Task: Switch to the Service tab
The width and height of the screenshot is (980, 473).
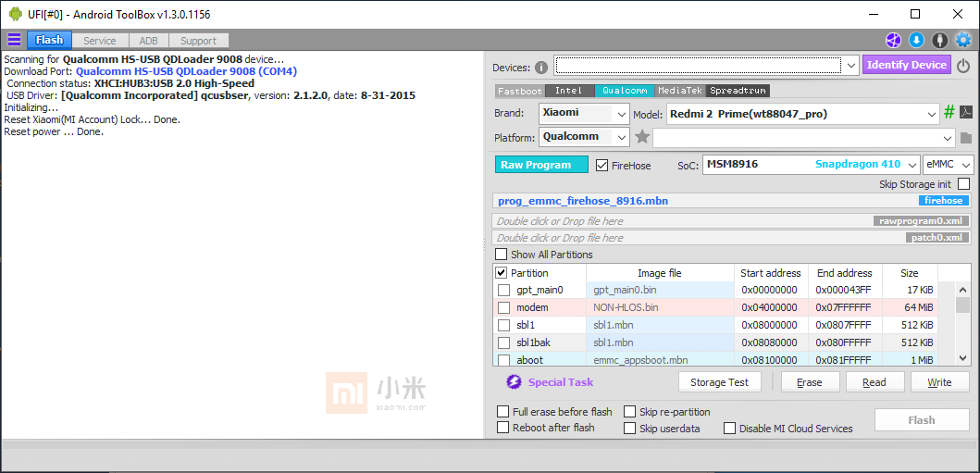Action: click(100, 41)
